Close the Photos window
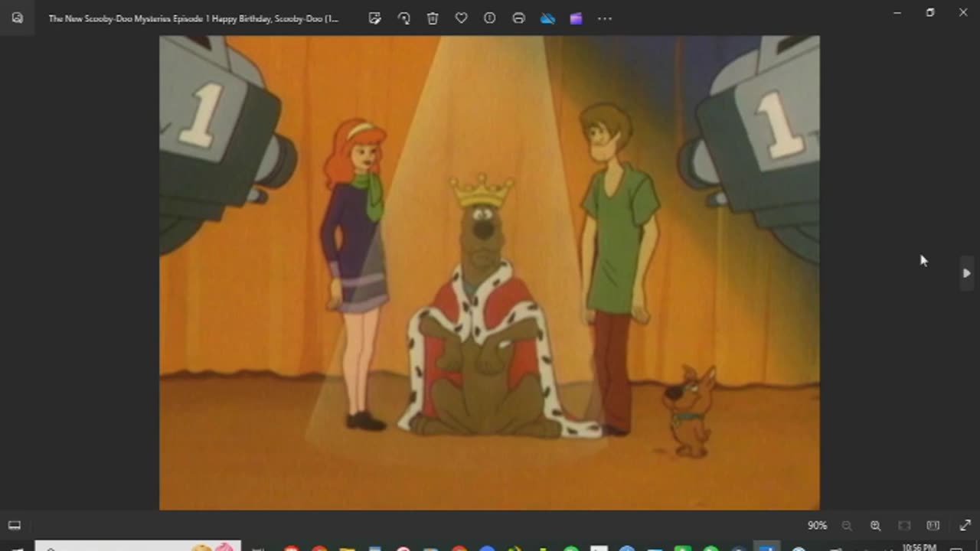980x551 pixels. tap(963, 12)
